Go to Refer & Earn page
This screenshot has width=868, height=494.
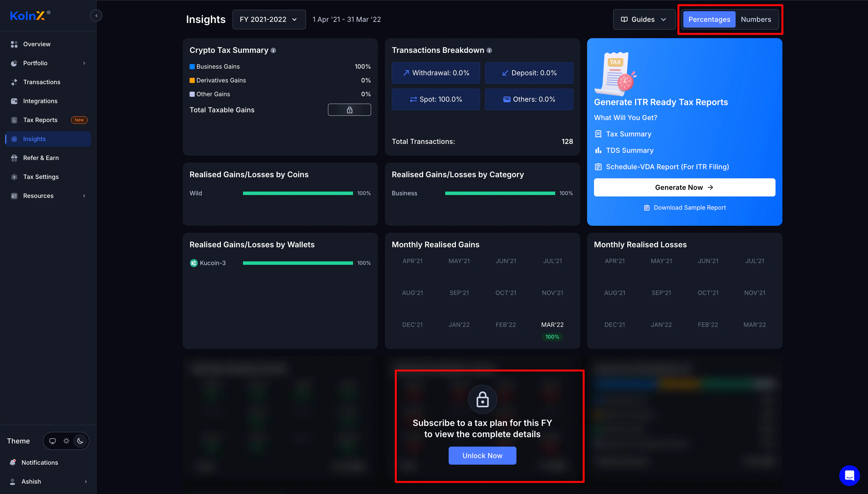[48, 158]
